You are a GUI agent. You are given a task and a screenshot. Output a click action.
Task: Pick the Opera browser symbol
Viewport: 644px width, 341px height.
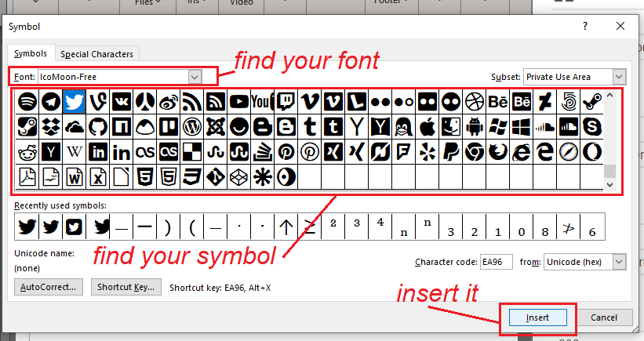point(592,152)
